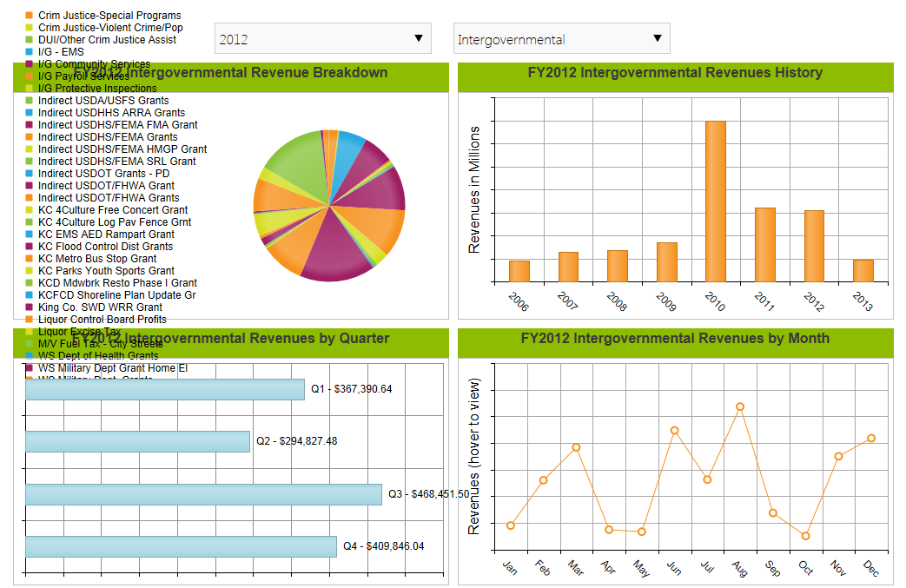Click the Apr data point on monthly chart

[608, 530]
